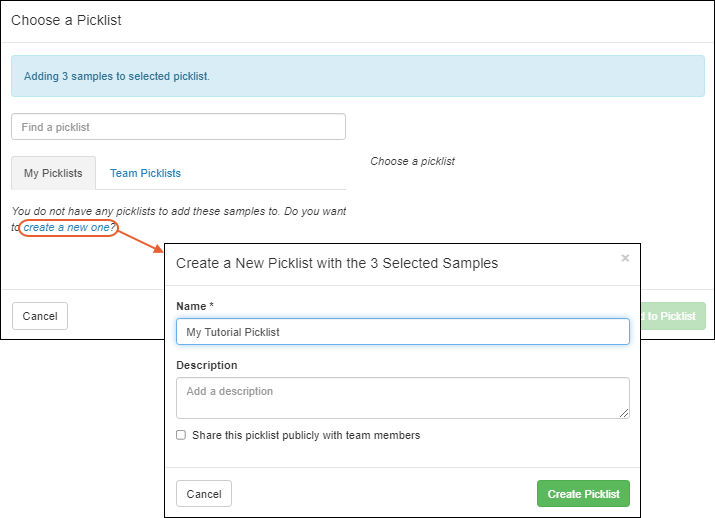Click the 'Name *' field label

195,305
